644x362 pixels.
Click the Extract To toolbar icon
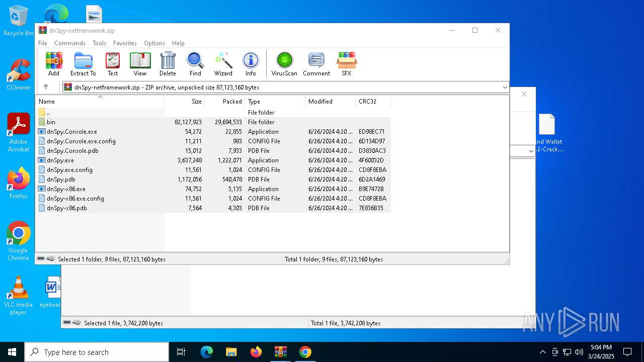click(83, 64)
